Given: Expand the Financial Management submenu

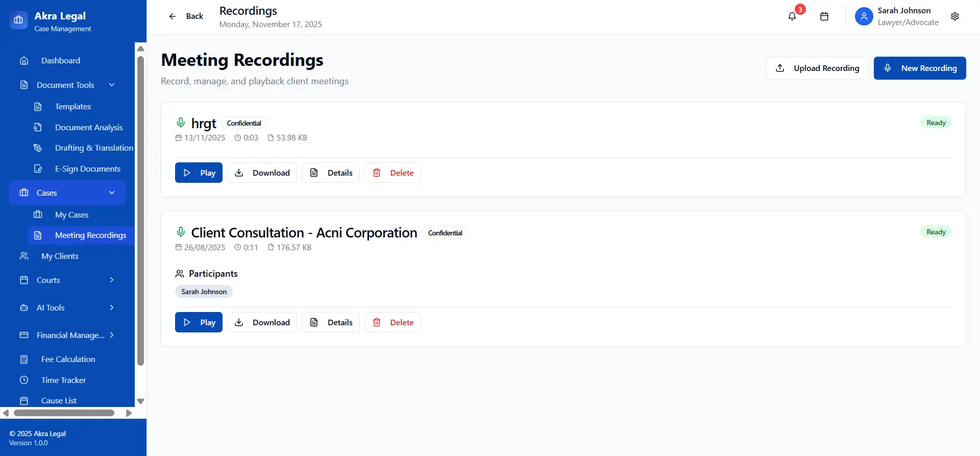Looking at the screenshot, I should tap(112, 335).
